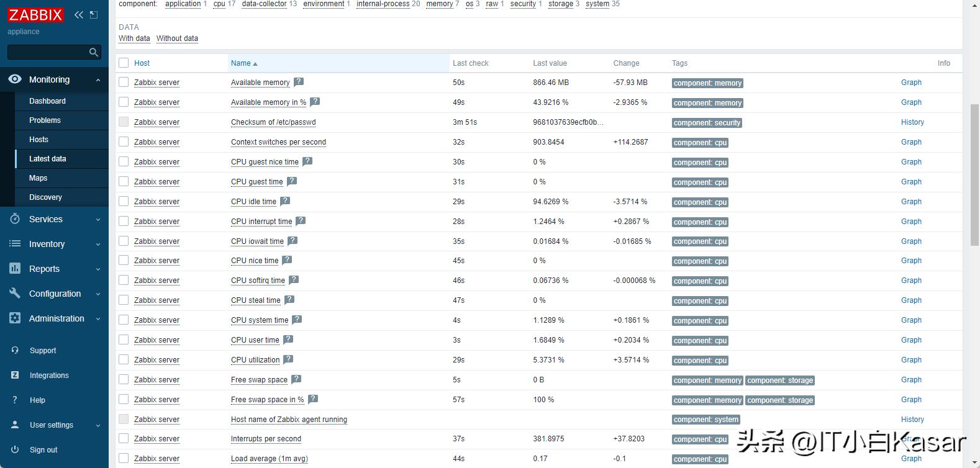Check the Interrupts per second row checkbox
Screen dimensions: 980x468
pos(124,438)
